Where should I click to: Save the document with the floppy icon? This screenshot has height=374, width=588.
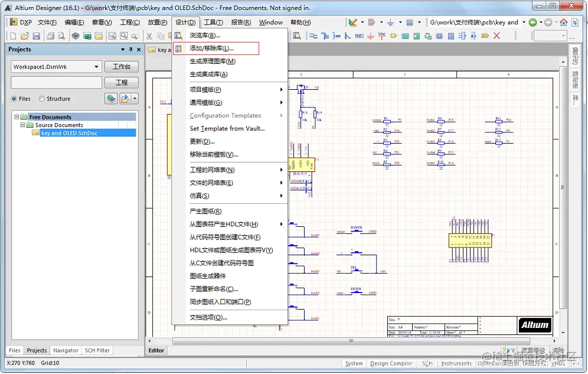coord(37,36)
